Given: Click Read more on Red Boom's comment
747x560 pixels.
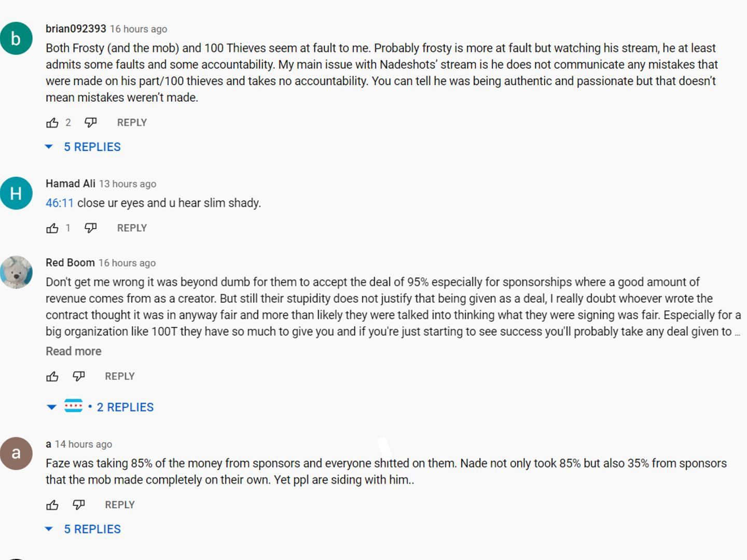Looking at the screenshot, I should pyautogui.click(x=74, y=352).
